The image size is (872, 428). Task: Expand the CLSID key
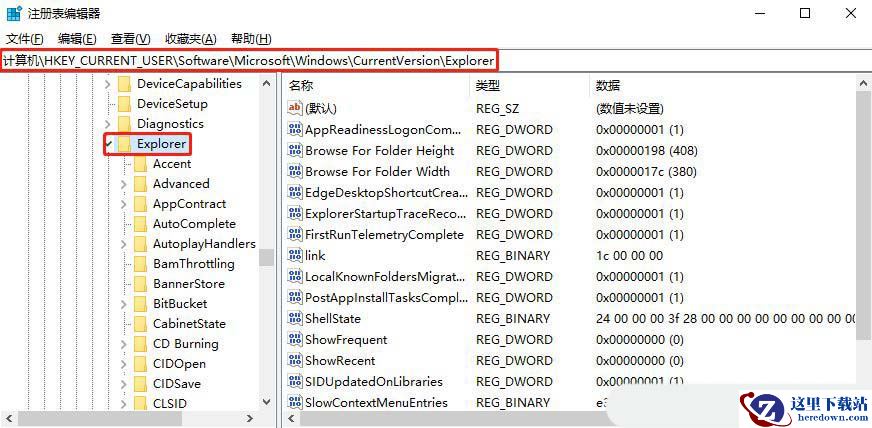(123, 404)
